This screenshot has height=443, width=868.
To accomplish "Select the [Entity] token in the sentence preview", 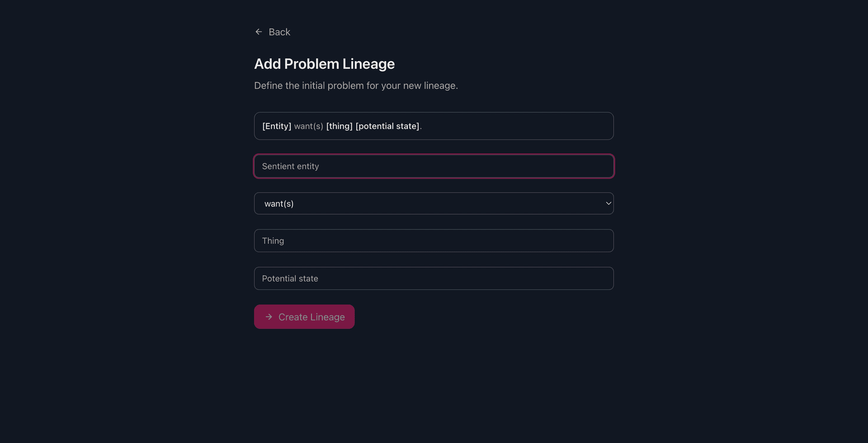I will click(x=276, y=126).
